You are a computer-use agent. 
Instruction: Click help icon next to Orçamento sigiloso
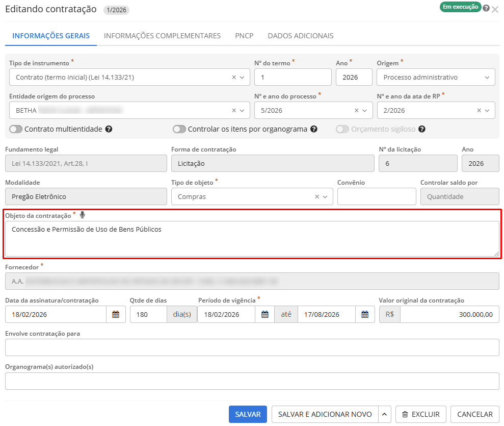[x=422, y=130]
